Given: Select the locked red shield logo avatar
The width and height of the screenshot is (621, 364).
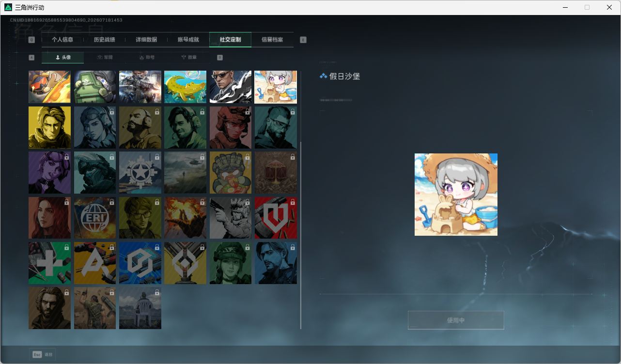Looking at the screenshot, I should [x=276, y=218].
